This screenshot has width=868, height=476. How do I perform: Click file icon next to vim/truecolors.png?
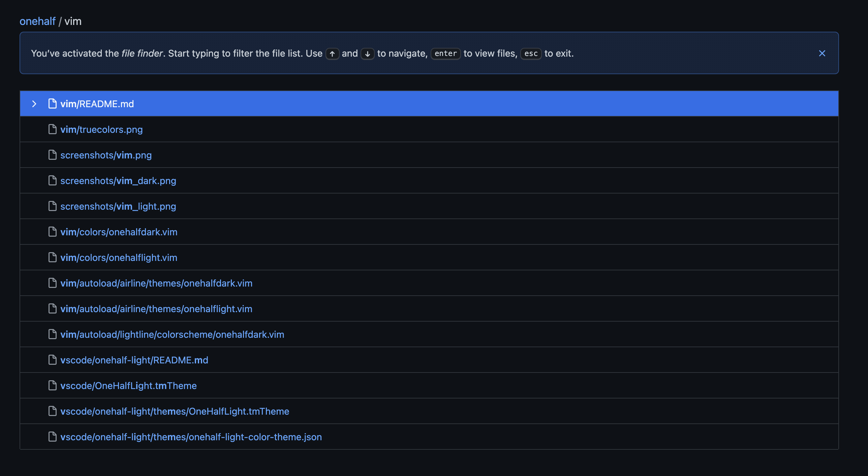52,129
